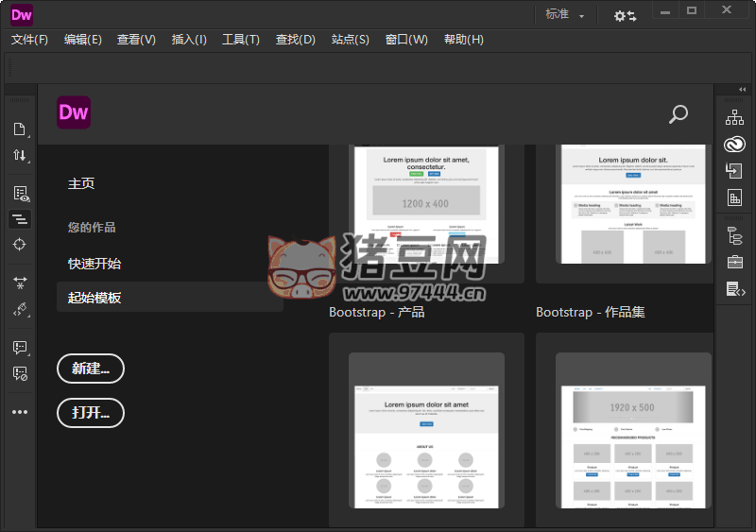Maximize the Dreamweaver window
756x532 pixels.
(692, 10)
